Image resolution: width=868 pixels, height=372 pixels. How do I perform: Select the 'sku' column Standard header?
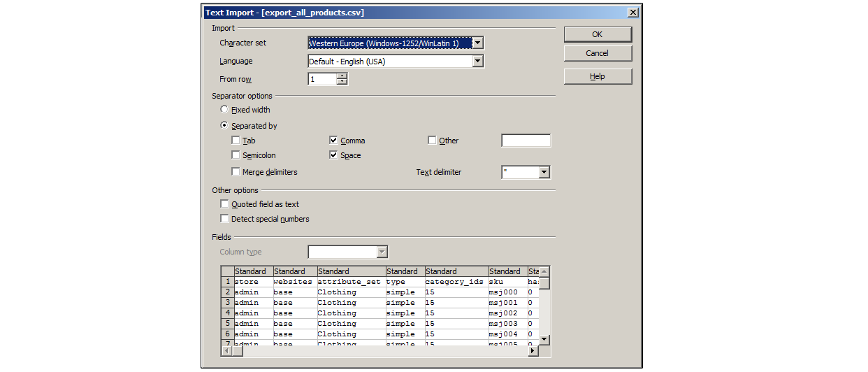click(x=507, y=271)
